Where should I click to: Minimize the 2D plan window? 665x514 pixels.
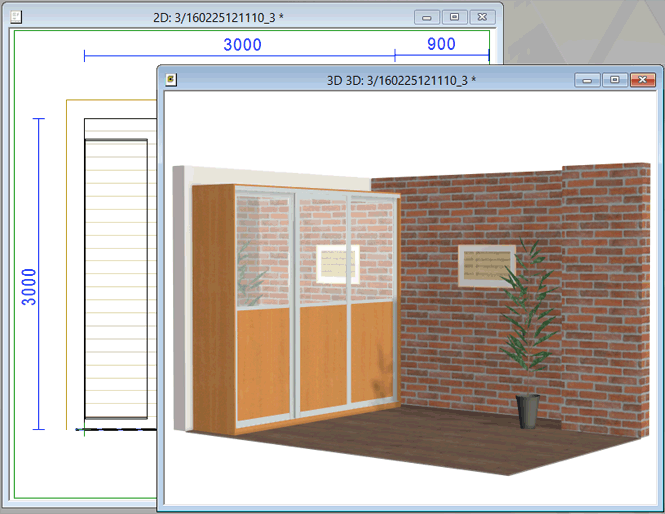point(428,17)
